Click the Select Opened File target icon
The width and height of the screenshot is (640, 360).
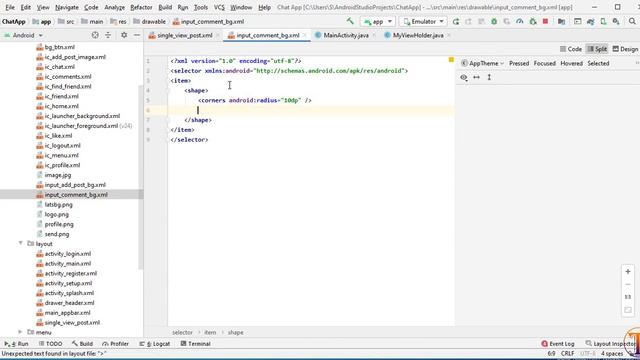[x=95, y=36]
